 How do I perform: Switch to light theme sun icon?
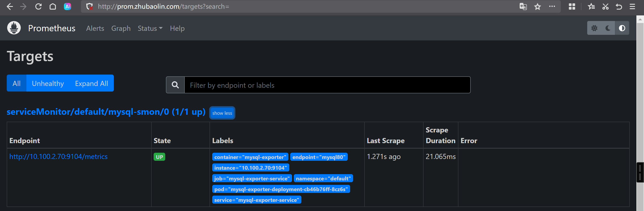(x=594, y=28)
